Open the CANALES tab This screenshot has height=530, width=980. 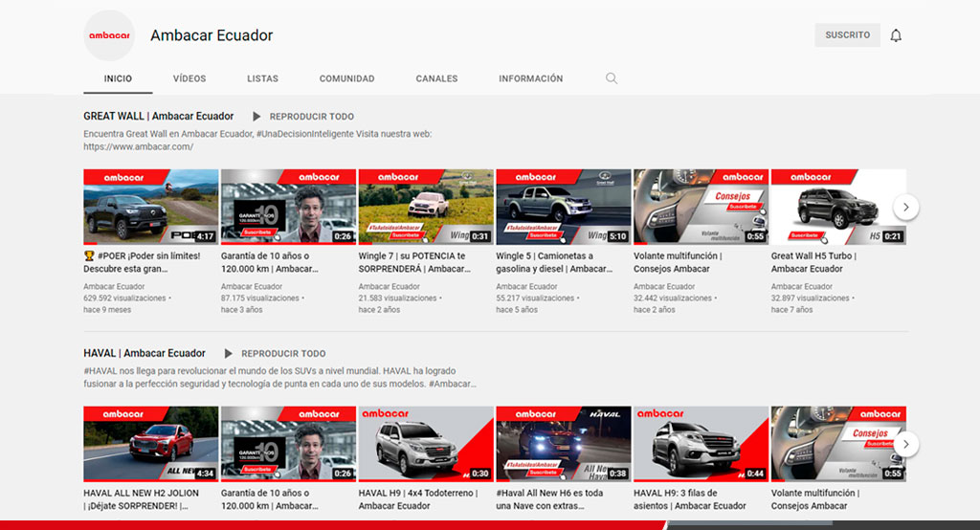pyautogui.click(x=436, y=78)
